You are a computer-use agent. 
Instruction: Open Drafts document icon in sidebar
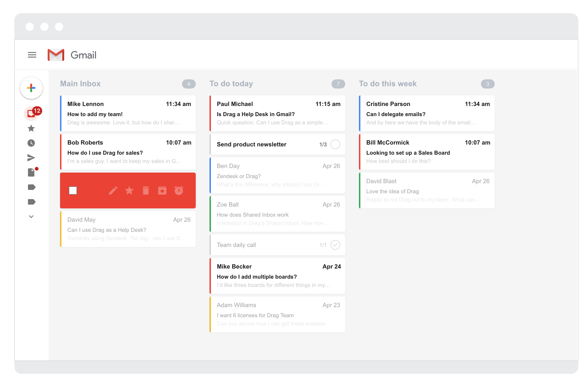point(31,172)
